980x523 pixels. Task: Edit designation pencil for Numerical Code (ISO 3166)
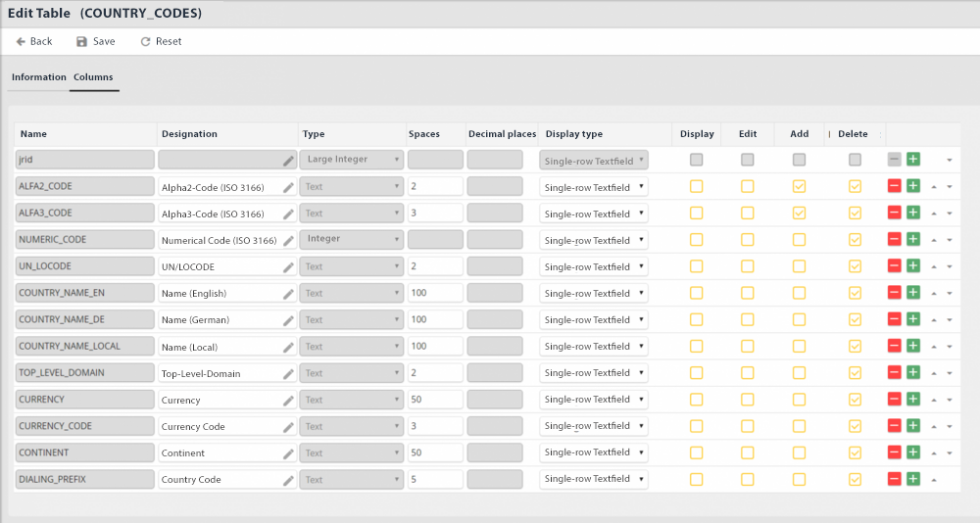pyautogui.click(x=288, y=241)
